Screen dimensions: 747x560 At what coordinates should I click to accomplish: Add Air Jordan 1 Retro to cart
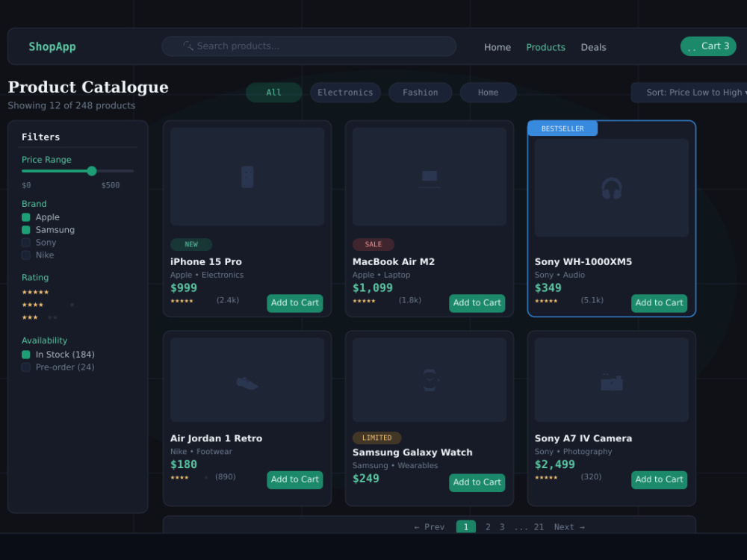[295, 479]
